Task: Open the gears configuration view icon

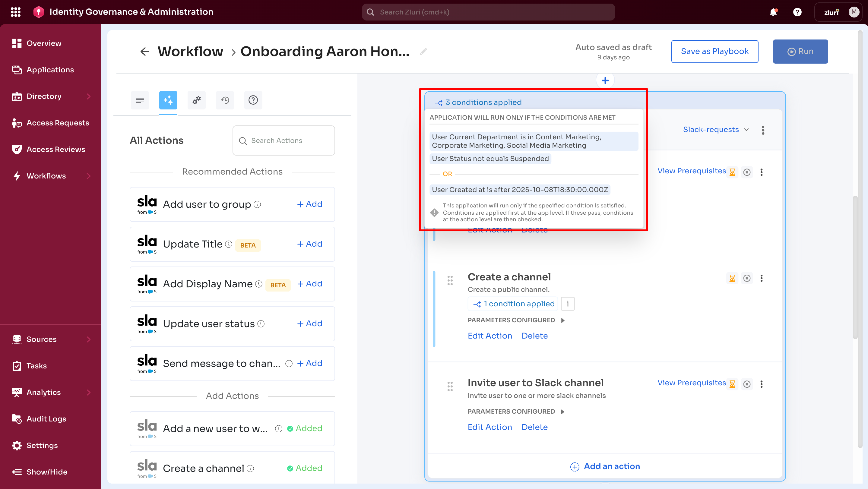Action: 196,100
